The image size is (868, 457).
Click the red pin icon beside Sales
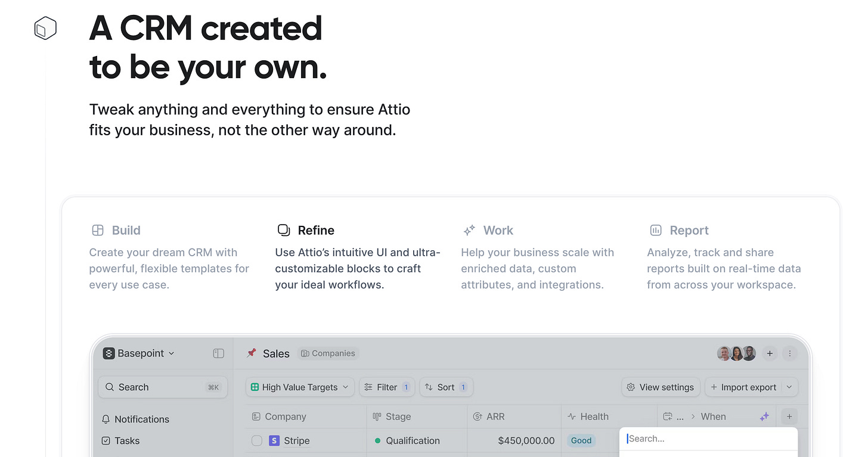click(252, 353)
